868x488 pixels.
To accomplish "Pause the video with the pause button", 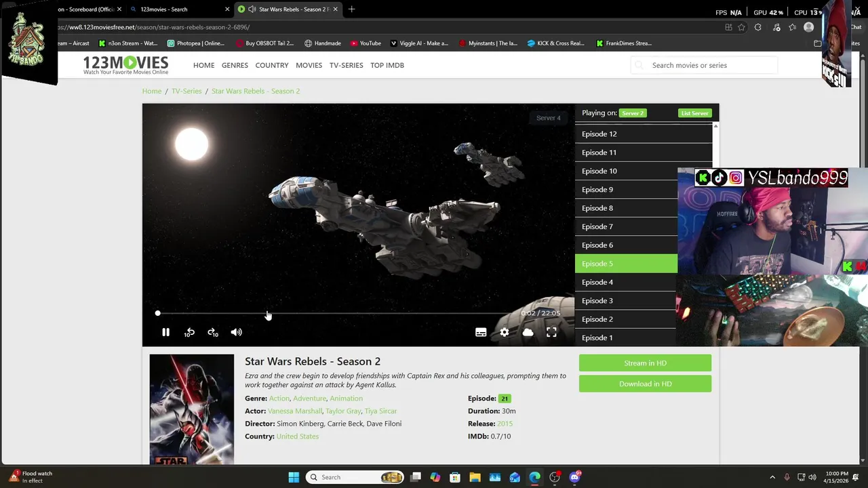I will (165, 332).
